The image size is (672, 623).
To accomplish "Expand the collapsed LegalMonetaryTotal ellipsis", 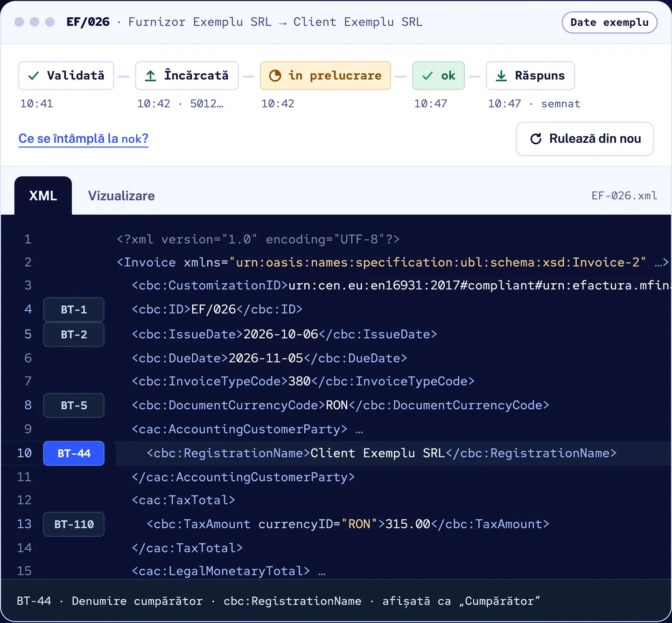I will click(322, 573).
